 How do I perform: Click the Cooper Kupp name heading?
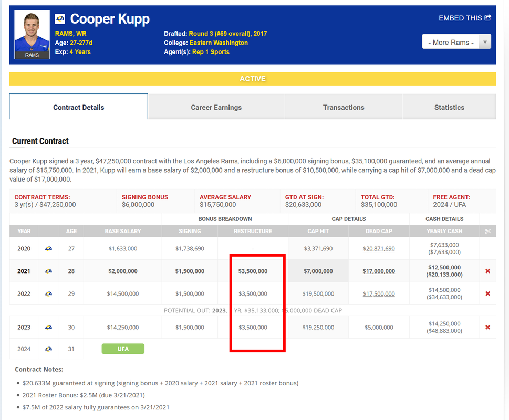[x=110, y=19]
